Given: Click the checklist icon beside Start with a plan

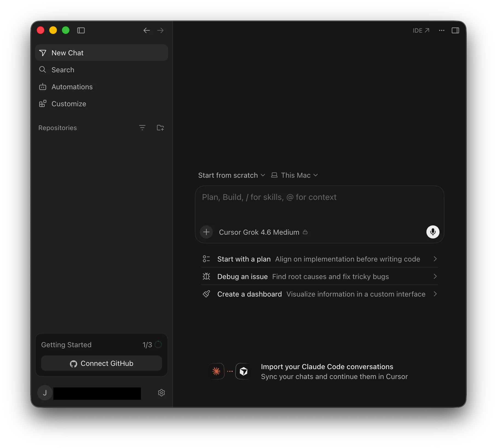Looking at the screenshot, I should coord(206,259).
